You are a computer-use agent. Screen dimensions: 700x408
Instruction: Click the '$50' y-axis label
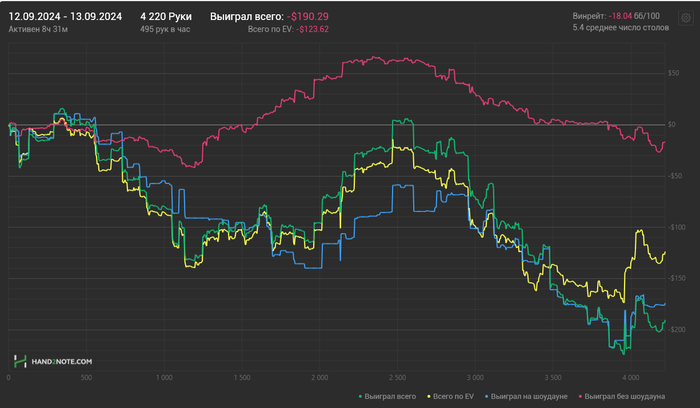click(673, 73)
